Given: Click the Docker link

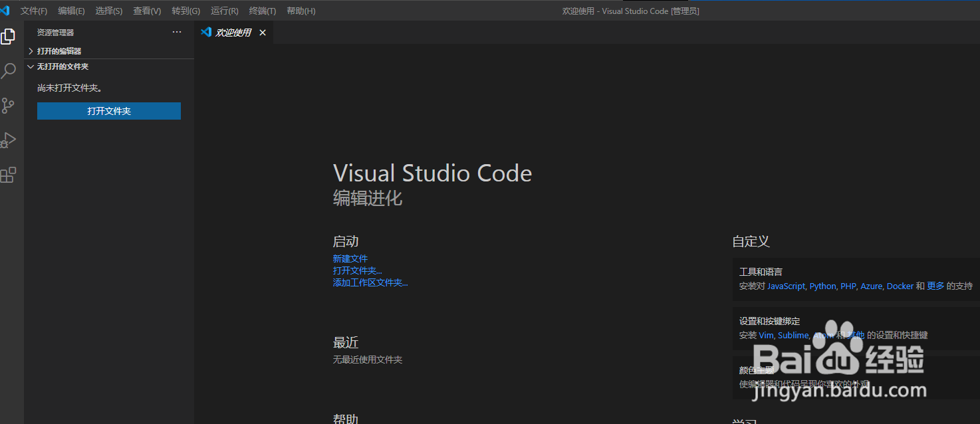Looking at the screenshot, I should 900,286.
